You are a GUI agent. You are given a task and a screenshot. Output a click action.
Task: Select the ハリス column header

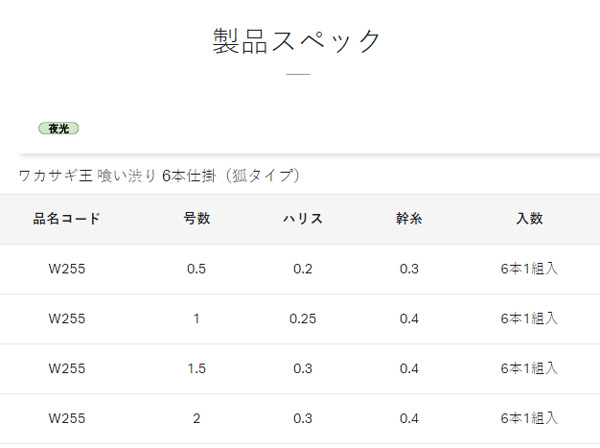coord(303,219)
